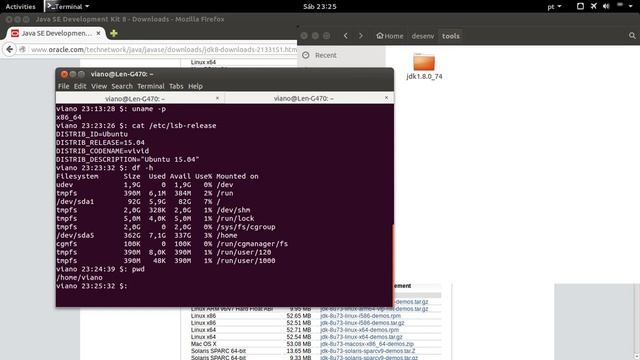The image size is (640, 360).
Task: Click the 53.08 MB size cell
Action: (x=299, y=344)
